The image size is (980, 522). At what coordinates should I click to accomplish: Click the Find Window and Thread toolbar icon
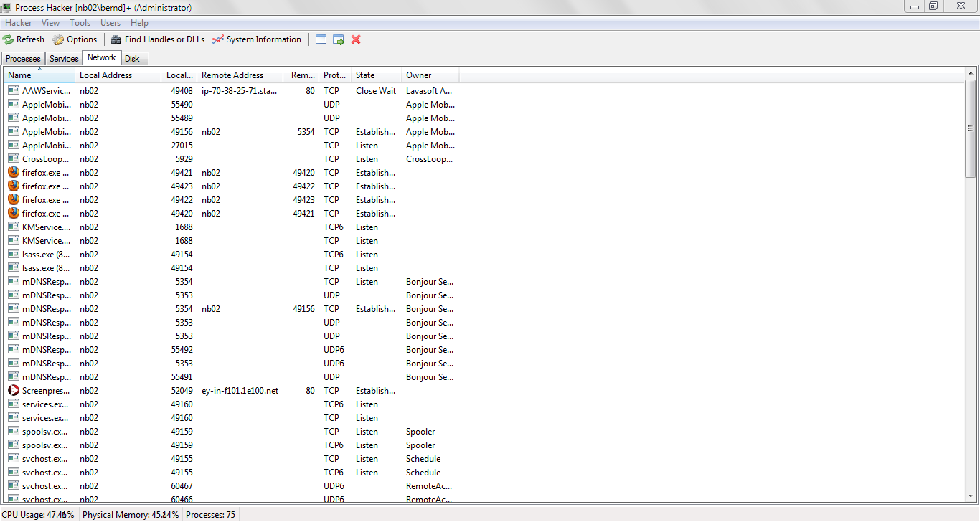tap(338, 39)
